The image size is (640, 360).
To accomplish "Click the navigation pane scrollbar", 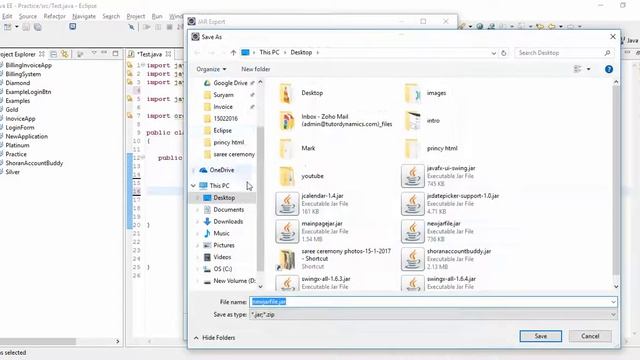I will (260, 199).
